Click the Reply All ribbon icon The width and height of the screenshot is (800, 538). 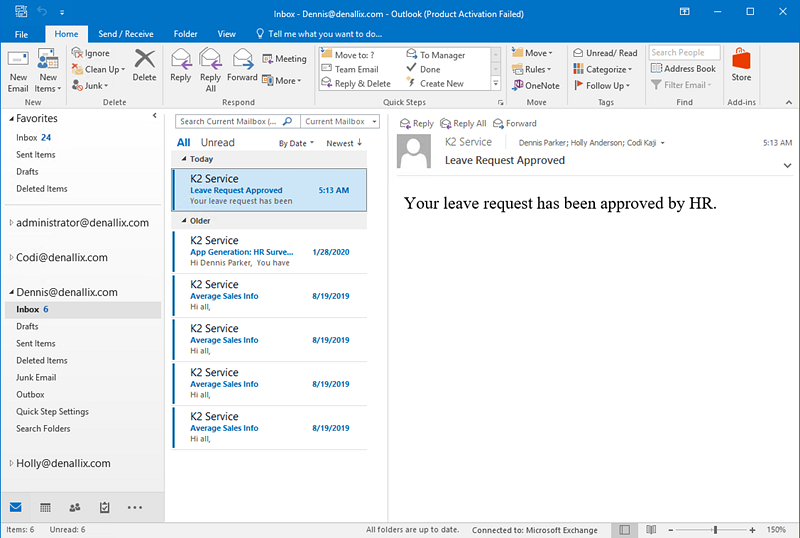(210, 66)
